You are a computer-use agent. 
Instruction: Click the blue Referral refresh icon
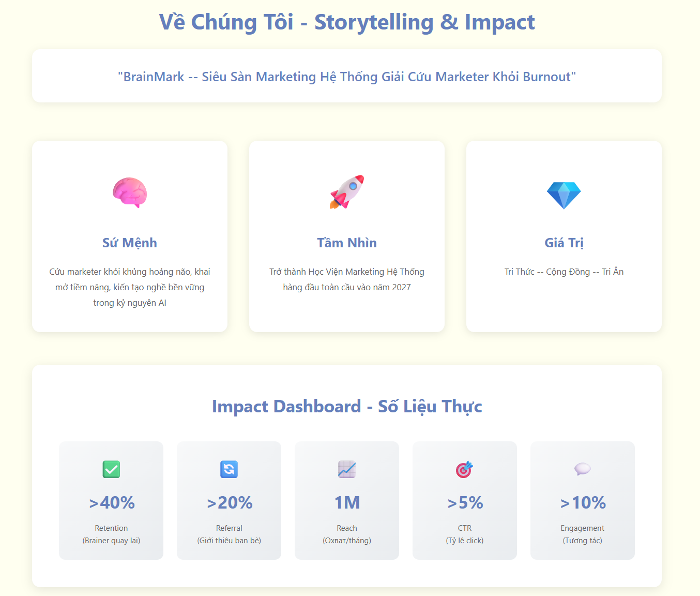pyautogui.click(x=229, y=469)
